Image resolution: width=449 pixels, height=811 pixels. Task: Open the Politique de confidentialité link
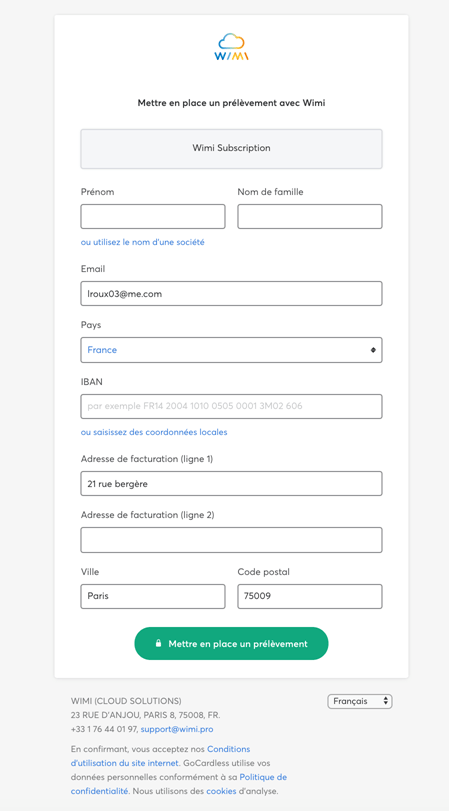pyautogui.click(x=178, y=784)
